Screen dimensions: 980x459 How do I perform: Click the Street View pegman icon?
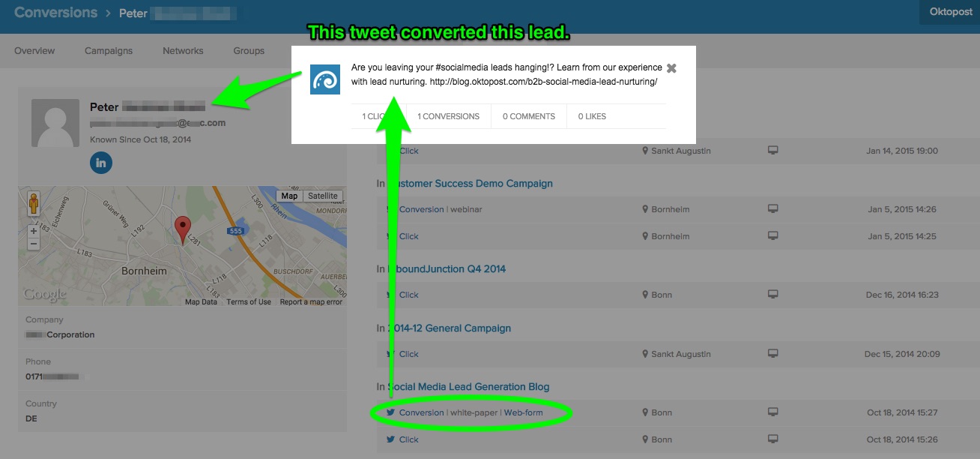pos(34,204)
